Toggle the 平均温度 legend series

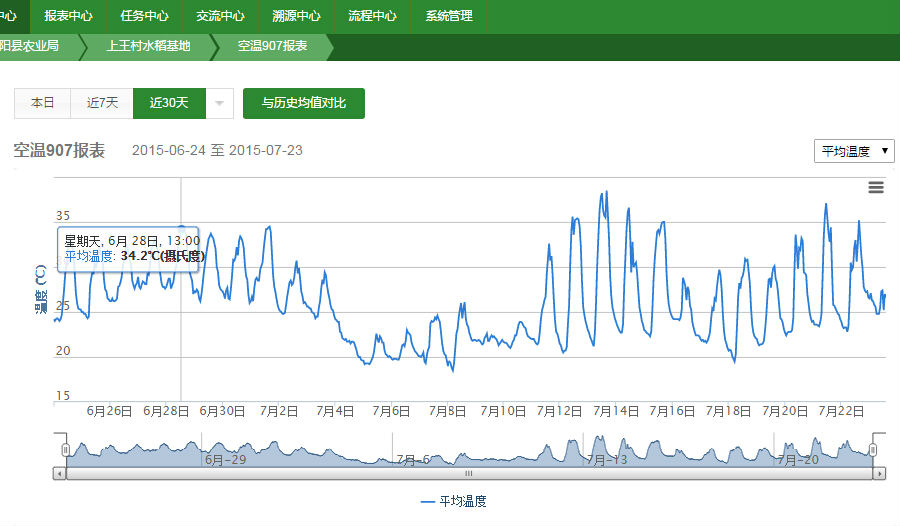(x=454, y=501)
